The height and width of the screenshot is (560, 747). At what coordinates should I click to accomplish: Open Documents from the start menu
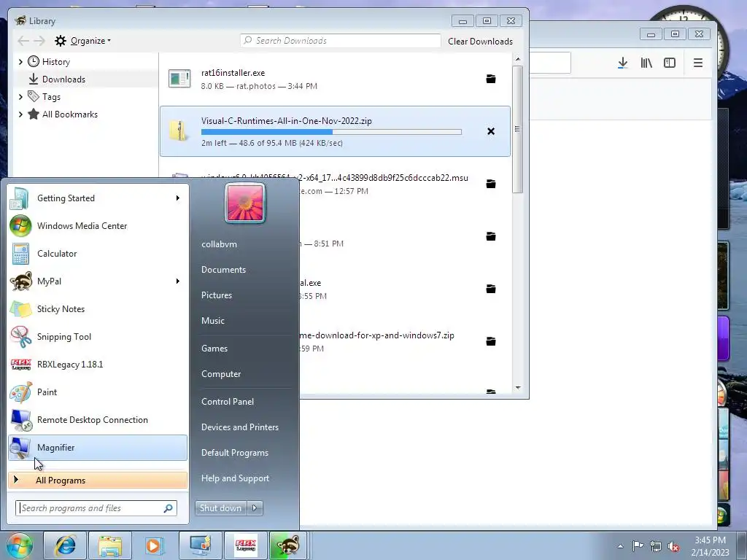coord(223,270)
